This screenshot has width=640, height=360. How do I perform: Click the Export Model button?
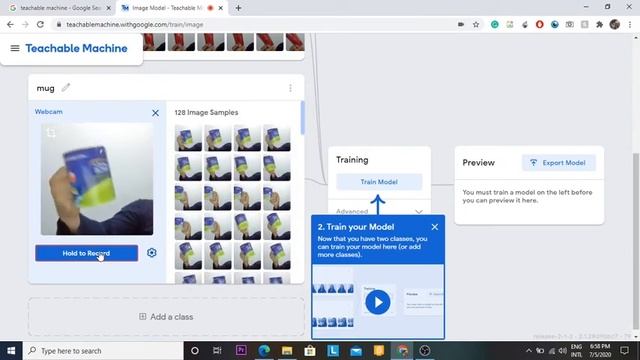tap(558, 162)
